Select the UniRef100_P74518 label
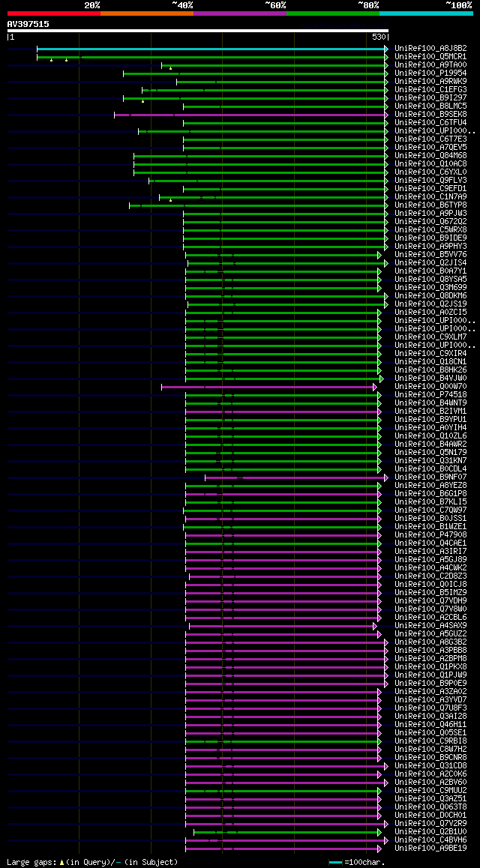The image size is (480, 868). pyautogui.click(x=430, y=395)
